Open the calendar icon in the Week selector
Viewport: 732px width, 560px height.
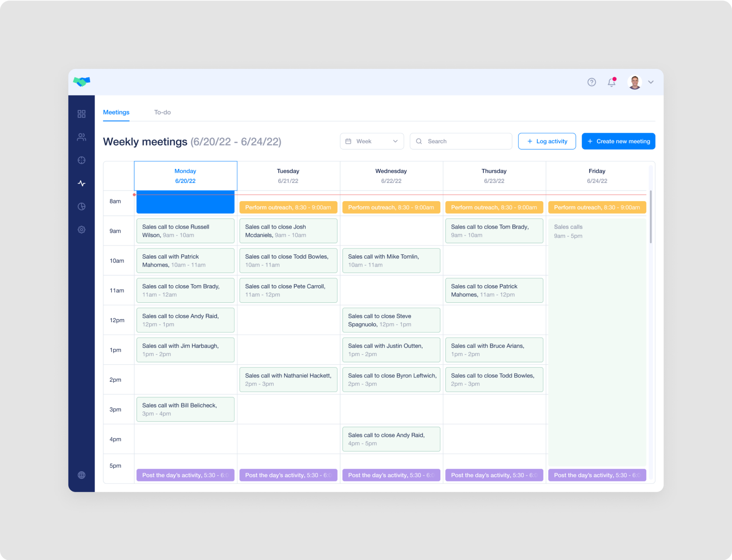tap(348, 141)
